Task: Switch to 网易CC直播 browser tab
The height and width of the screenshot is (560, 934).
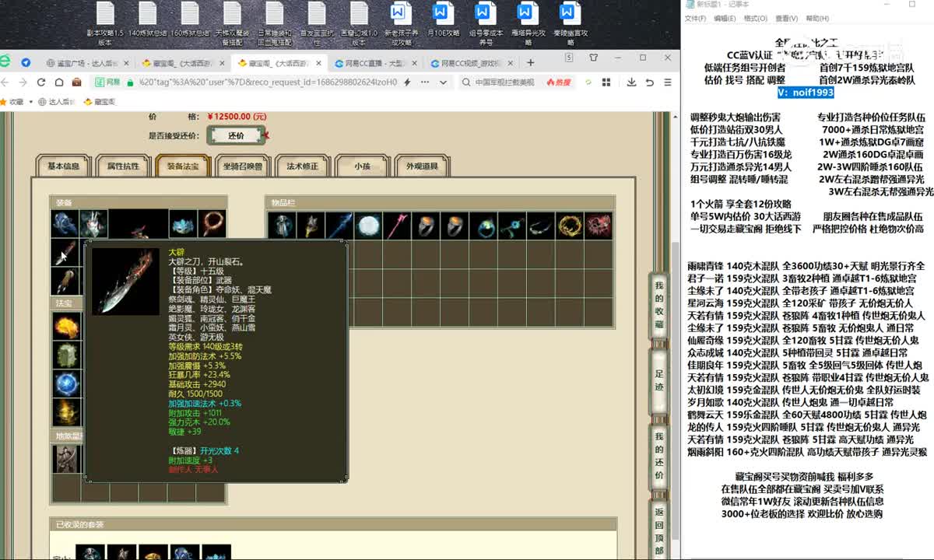Action: pos(376,63)
